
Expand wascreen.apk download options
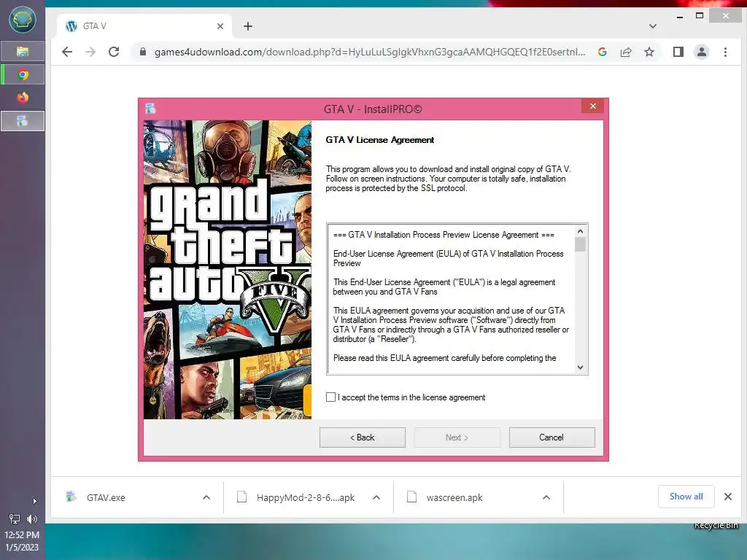coord(546,497)
